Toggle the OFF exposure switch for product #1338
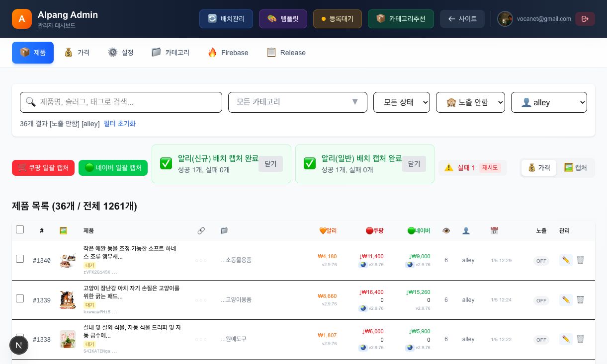Screen dimensions: 607x364 click(541, 340)
